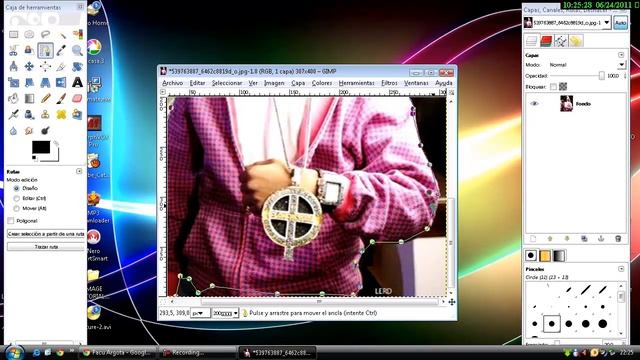Viewport: 640px width, 360px height.
Task: Open the Archivo menu
Action: 173,83
